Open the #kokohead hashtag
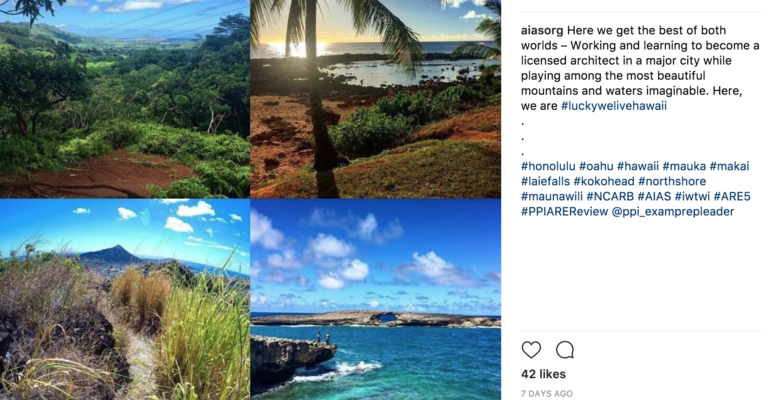Screen dimensions: 782x400 (x=604, y=181)
